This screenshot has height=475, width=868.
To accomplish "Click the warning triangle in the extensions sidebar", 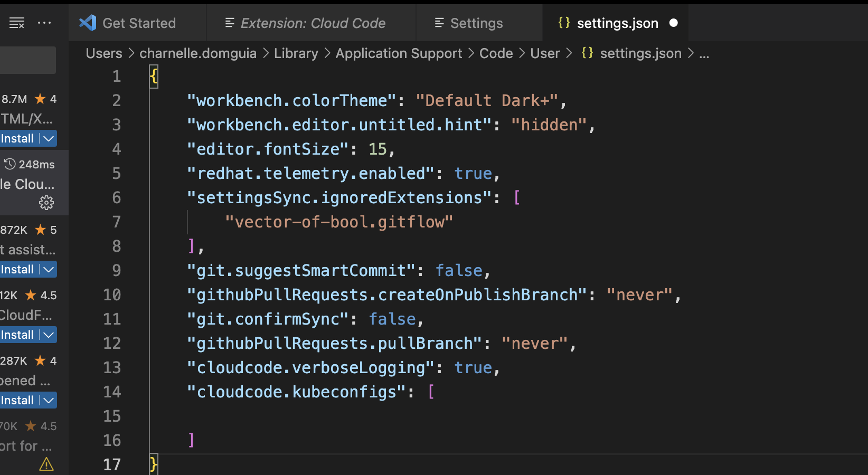I will click(45, 464).
